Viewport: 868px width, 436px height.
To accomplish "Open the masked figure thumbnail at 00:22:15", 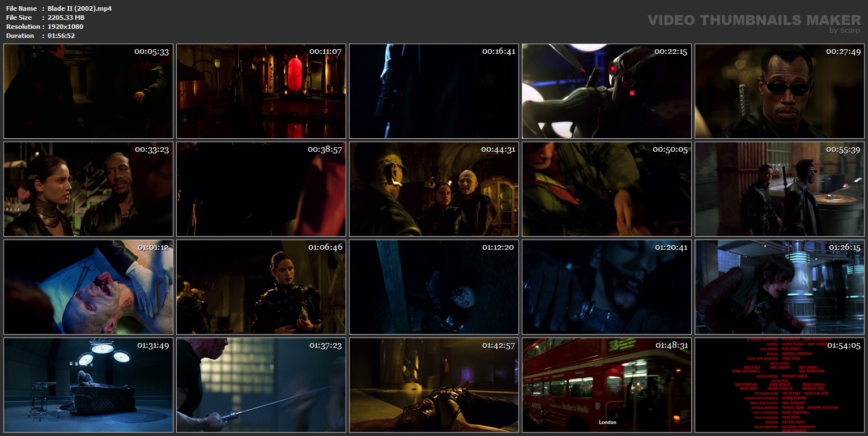I will pyautogui.click(x=607, y=91).
